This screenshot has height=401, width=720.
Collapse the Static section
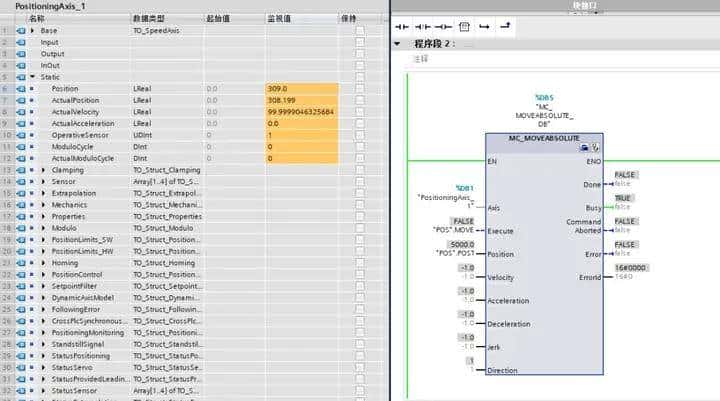point(32,77)
